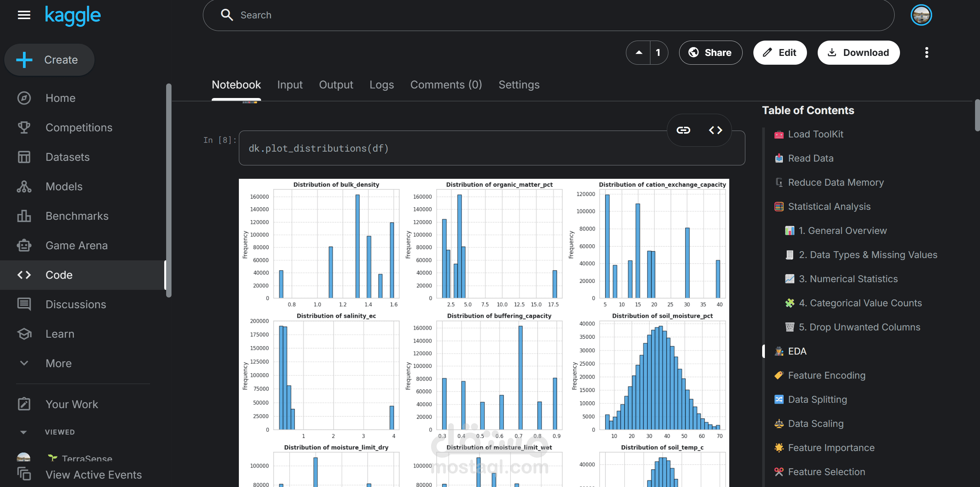
Task: Upvote the notebook with the arrow
Action: [x=639, y=52]
